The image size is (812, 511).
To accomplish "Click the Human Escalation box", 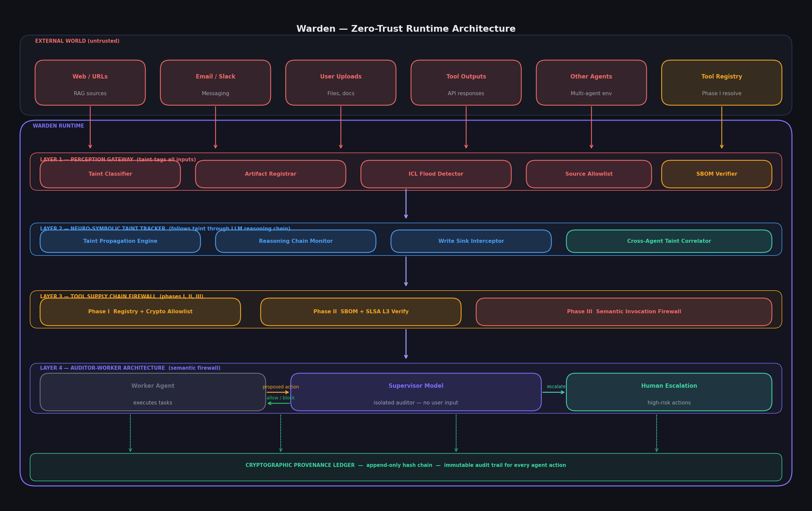I will coord(669,392).
